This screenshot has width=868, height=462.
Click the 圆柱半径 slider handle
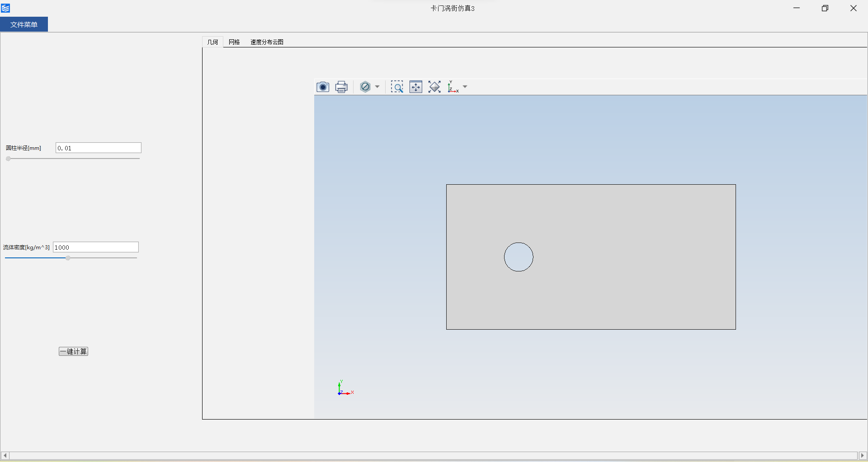click(8, 159)
